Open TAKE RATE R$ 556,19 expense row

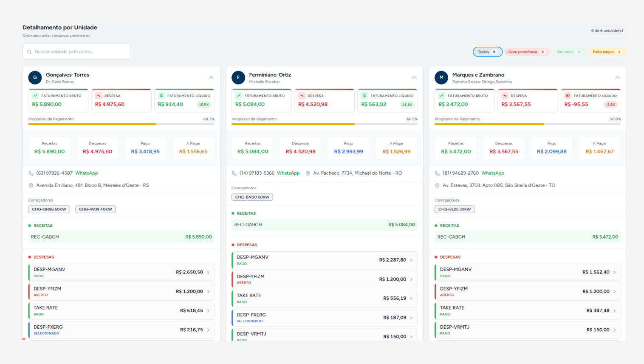point(325,299)
